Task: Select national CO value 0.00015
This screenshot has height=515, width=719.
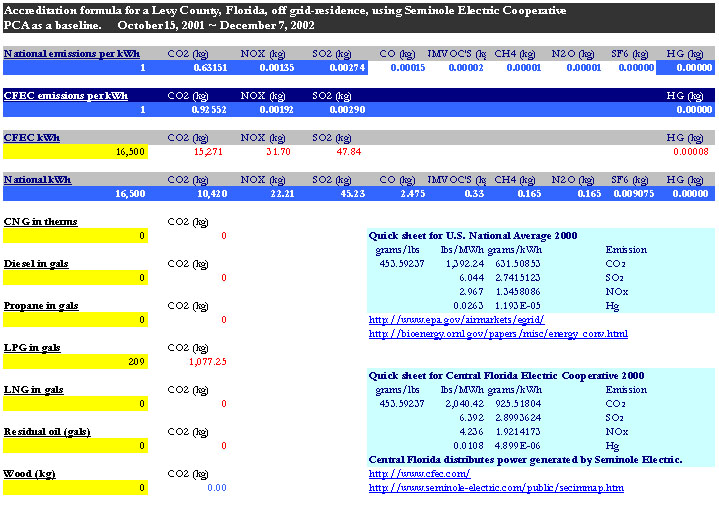Action: point(408,68)
